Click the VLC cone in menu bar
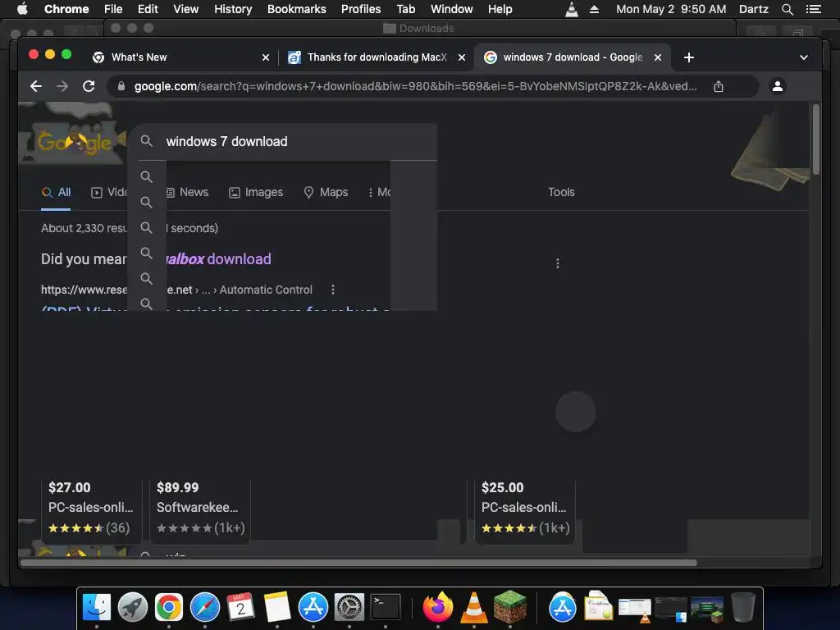The image size is (840, 630). 572,9
